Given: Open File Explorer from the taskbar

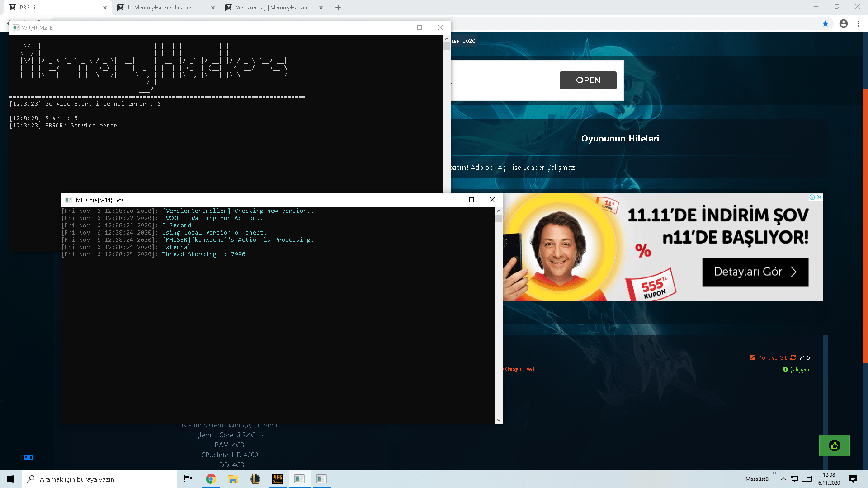Looking at the screenshot, I should [233, 479].
